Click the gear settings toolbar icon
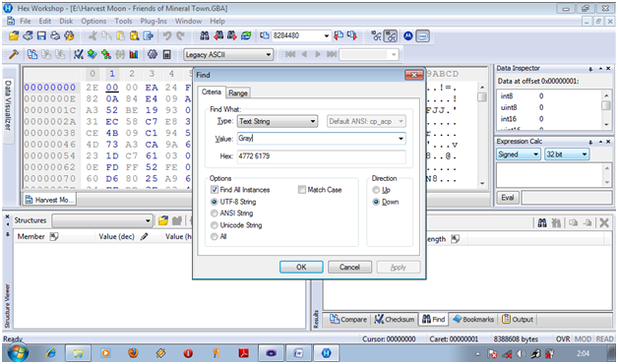This screenshot has width=618, height=364. click(153, 54)
